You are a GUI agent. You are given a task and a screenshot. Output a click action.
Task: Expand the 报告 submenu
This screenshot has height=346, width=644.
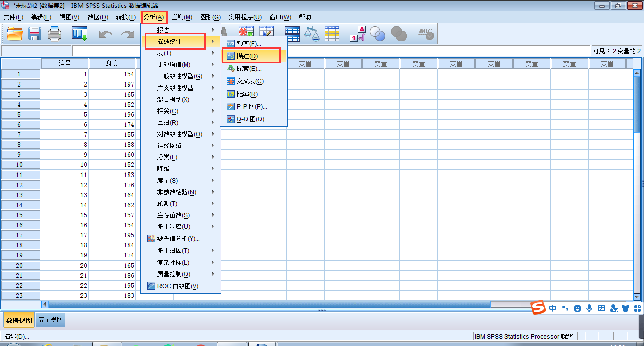tap(181, 30)
